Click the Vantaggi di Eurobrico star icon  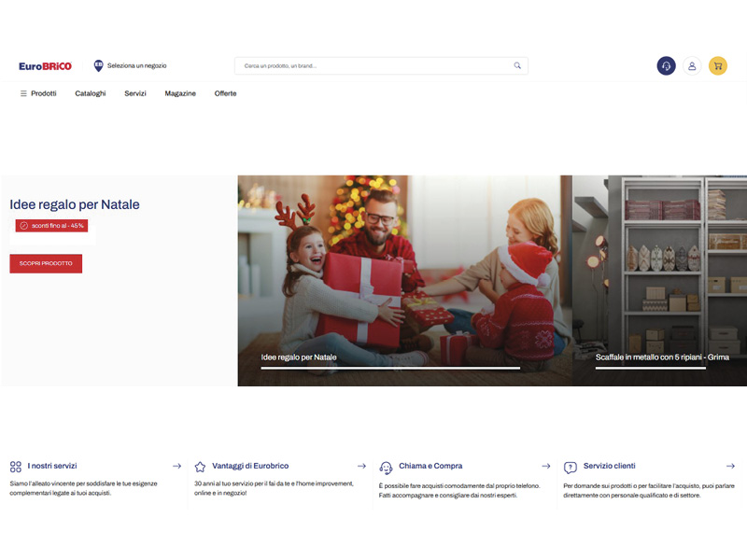(200, 466)
